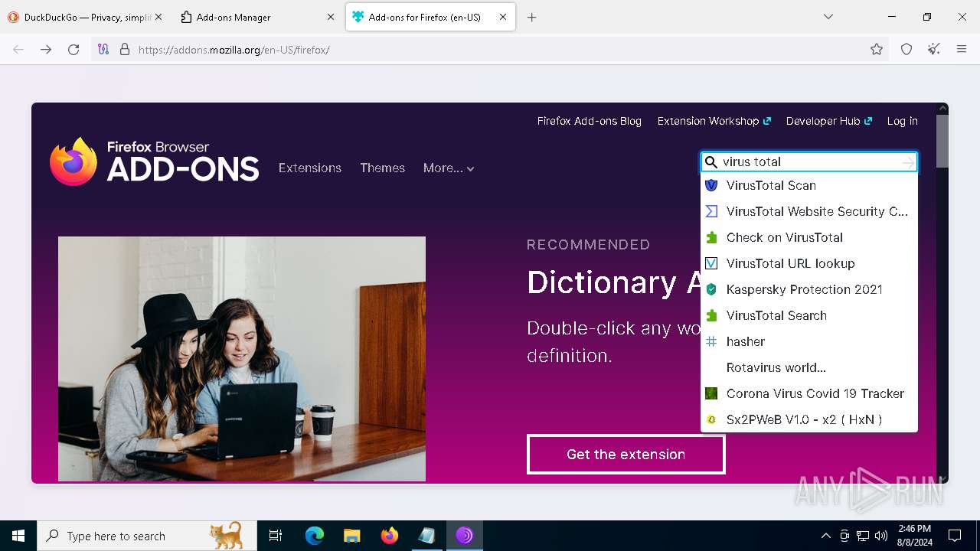Click the padlock site security icon
Image resolution: width=980 pixels, height=551 pixels.
point(125,50)
